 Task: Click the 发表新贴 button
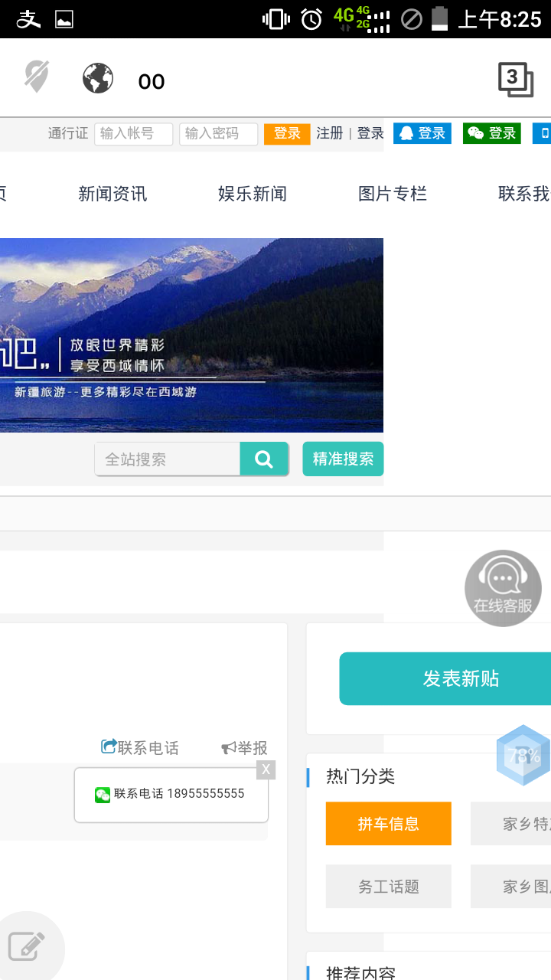(460, 678)
